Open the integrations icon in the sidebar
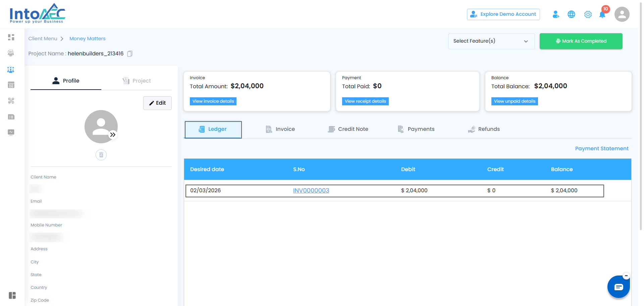Image resolution: width=644 pixels, height=306 pixels. pos(11,101)
